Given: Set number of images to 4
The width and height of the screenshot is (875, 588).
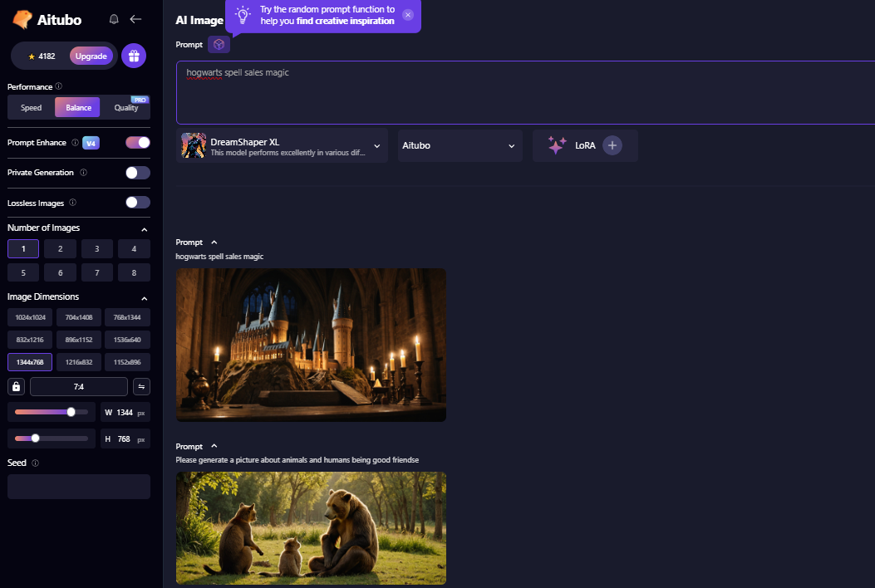Looking at the screenshot, I should [134, 249].
